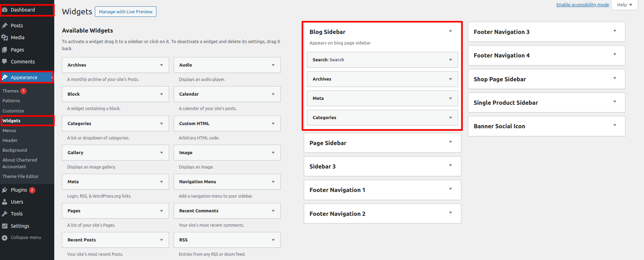Expand the Search widget in Blog Sidebar
The width and height of the screenshot is (644, 260).
coord(450,60)
